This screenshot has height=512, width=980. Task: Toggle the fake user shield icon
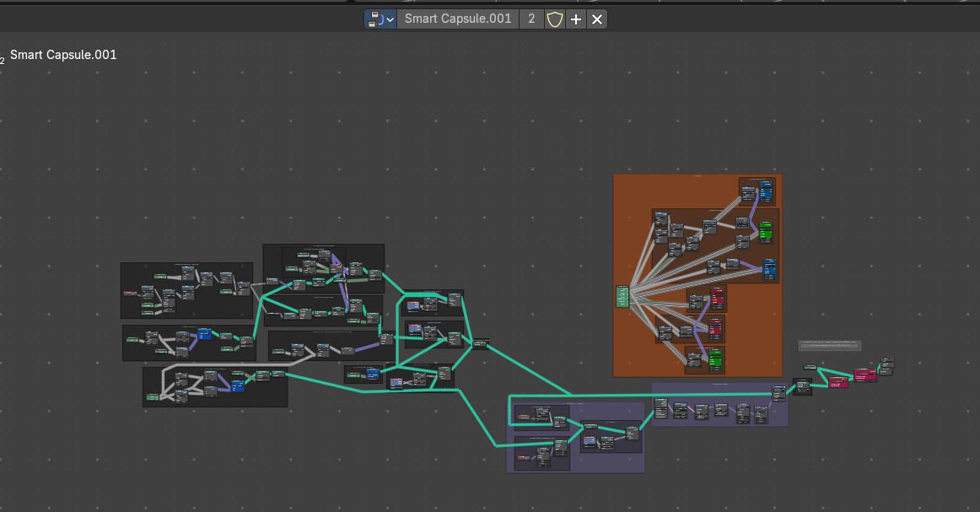(x=554, y=19)
